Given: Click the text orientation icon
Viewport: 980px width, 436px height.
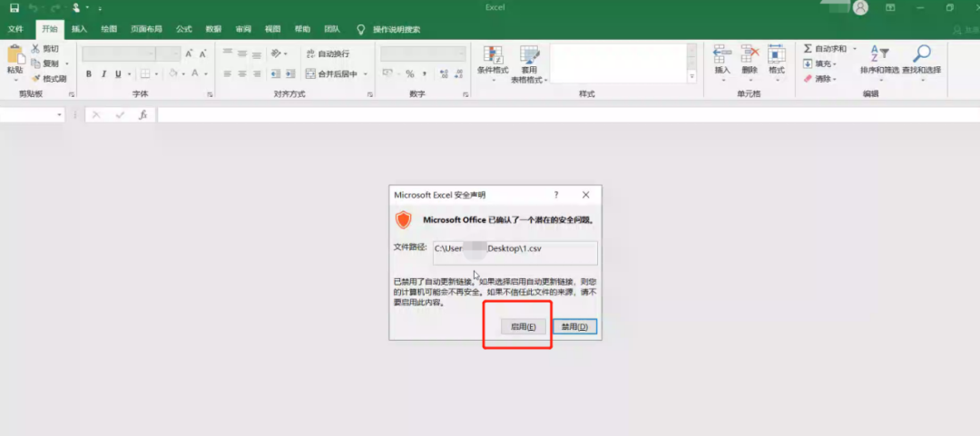Looking at the screenshot, I should click(276, 53).
